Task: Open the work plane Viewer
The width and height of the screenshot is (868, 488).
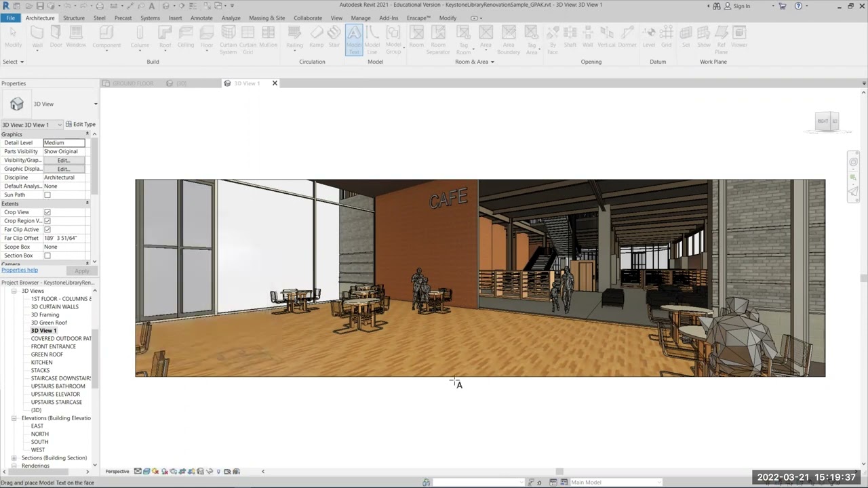Action: point(739,37)
